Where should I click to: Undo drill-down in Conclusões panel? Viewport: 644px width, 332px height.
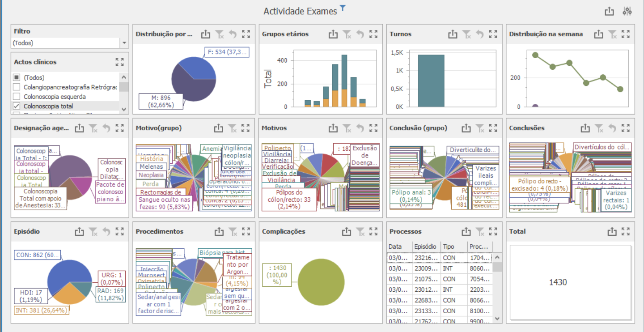tap(612, 128)
